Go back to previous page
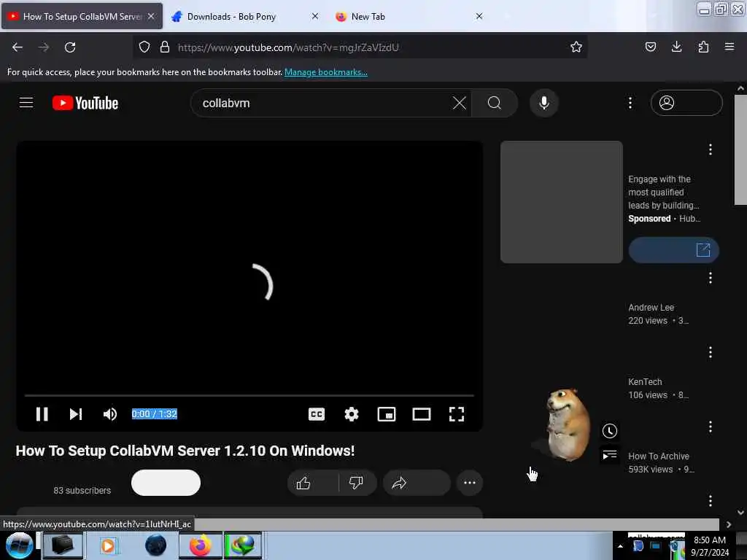747x560 pixels. (18, 47)
